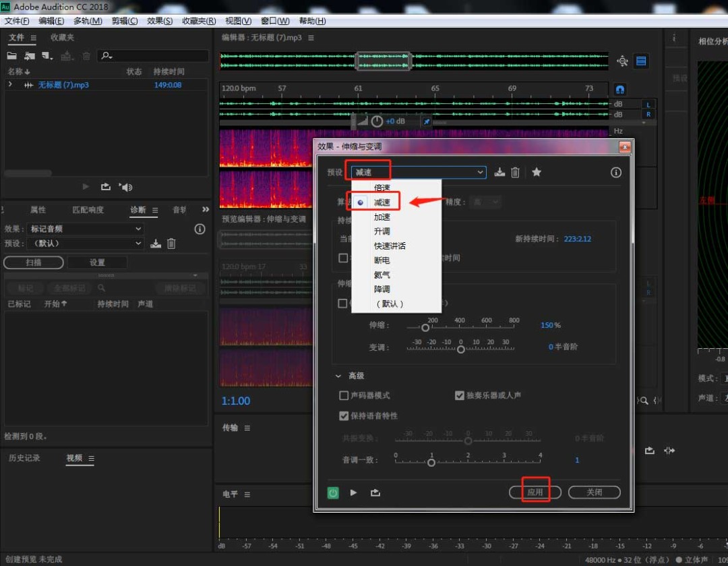Viewport: 728px width, 566px height.
Task: Click the spectral frequency display icon near zoom tools
Action: tap(641, 61)
